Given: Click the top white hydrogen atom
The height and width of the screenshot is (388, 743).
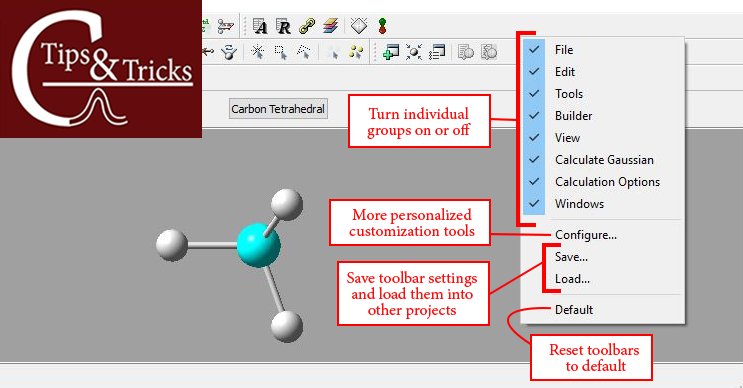Looking at the screenshot, I should coord(287,204).
